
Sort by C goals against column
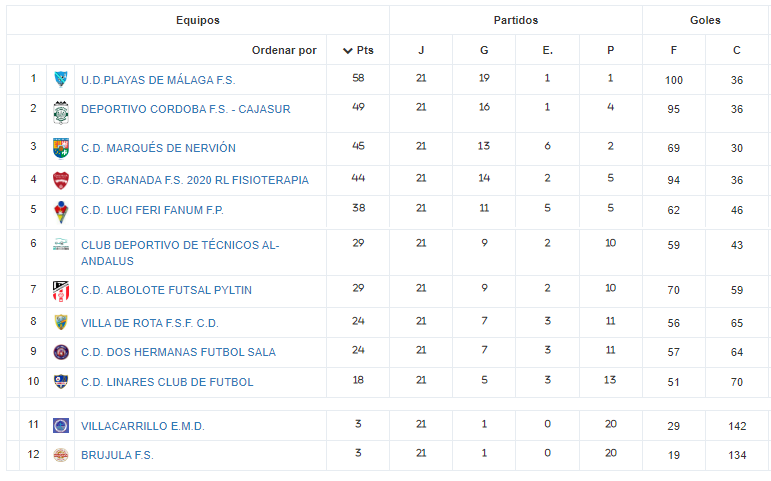pos(737,50)
